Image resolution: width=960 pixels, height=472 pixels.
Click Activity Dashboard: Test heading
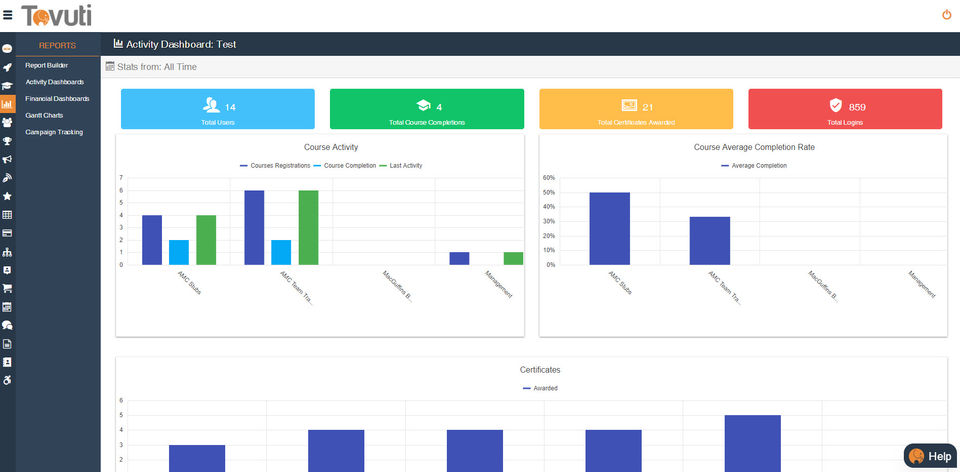(181, 44)
